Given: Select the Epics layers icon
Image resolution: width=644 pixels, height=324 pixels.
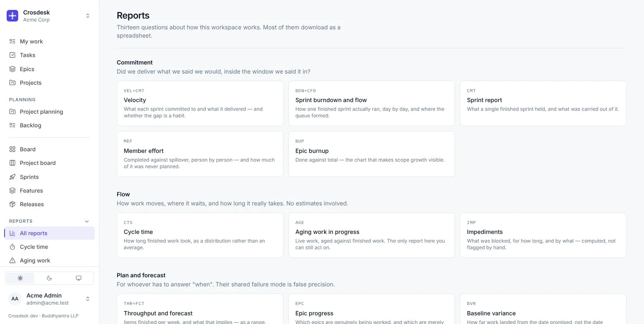Looking at the screenshot, I should click(x=12, y=69).
